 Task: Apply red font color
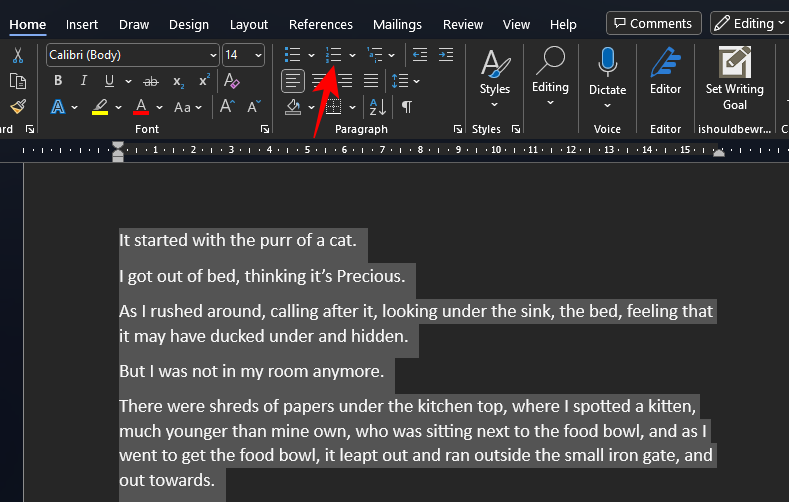141,107
